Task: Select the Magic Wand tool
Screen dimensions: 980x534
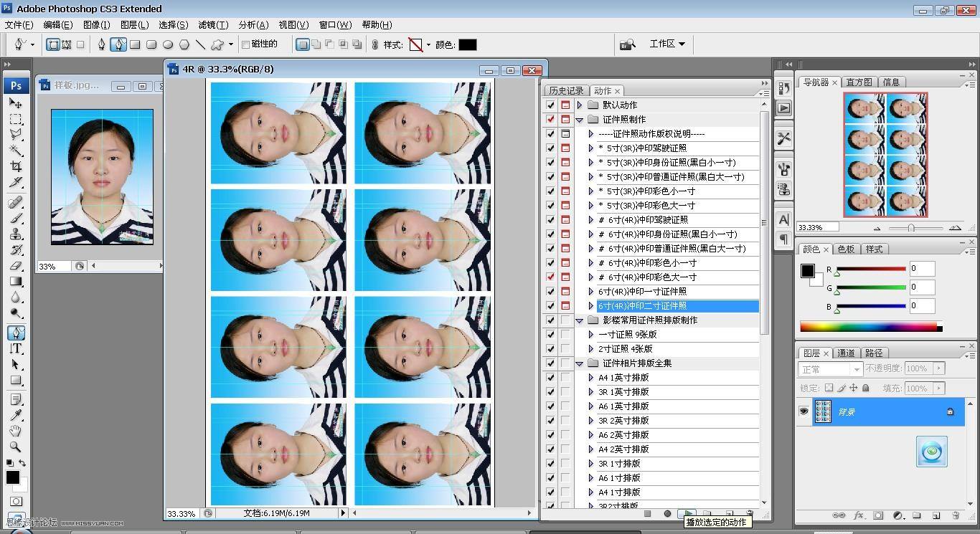Action: point(16,151)
